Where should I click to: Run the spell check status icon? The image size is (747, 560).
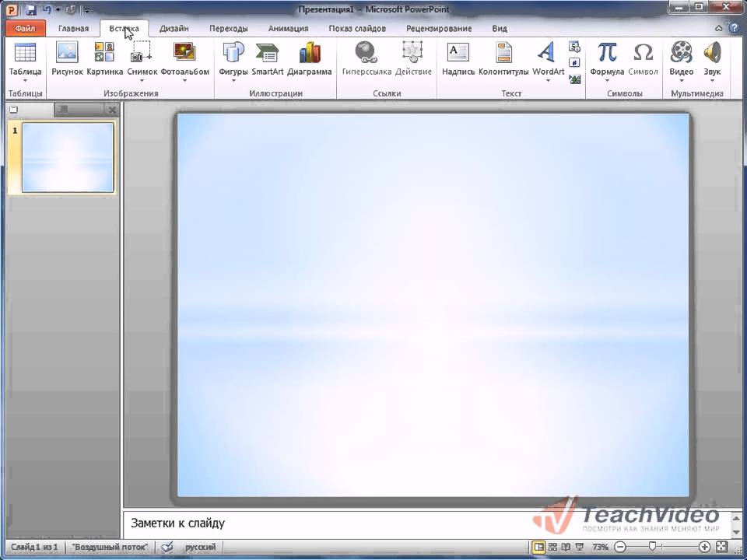(x=167, y=547)
